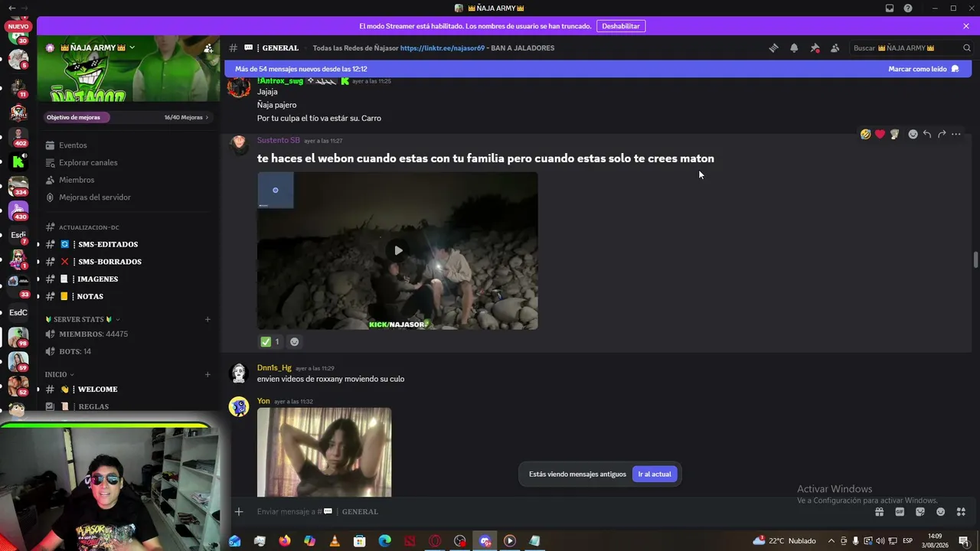This screenshot has width=980, height=551.
Task: Collapse SERVER STATS category
Action: coord(83,319)
